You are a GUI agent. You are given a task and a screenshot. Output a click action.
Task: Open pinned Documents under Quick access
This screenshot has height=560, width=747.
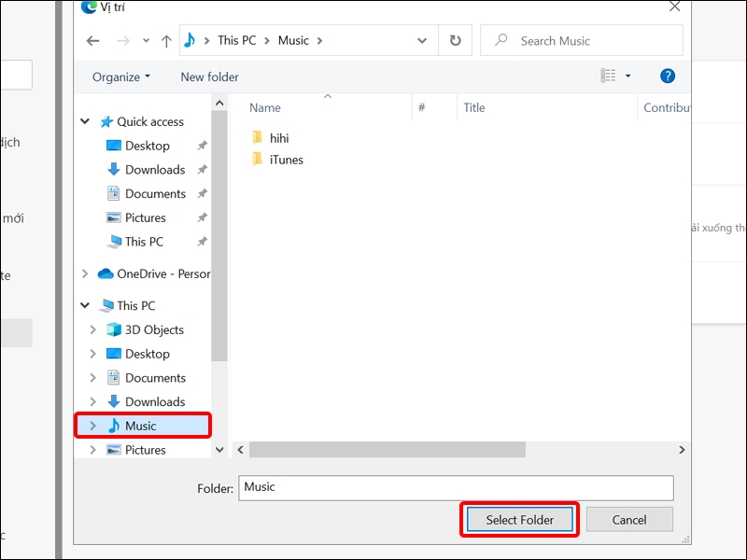[x=155, y=194]
